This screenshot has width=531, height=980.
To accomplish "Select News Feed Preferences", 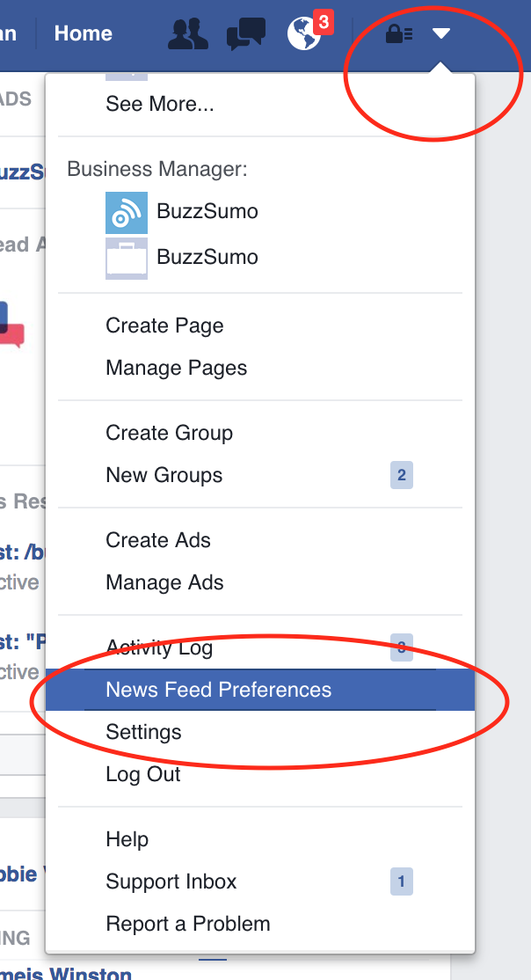I will coord(219,690).
